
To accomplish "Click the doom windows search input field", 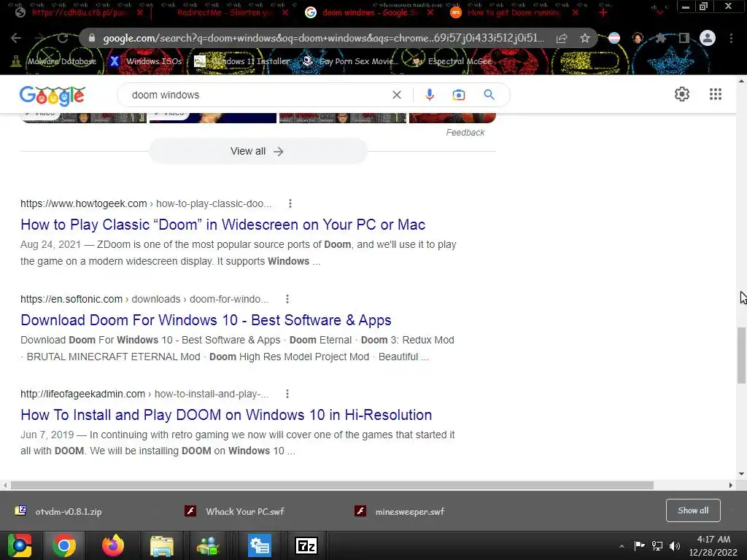I will click(x=258, y=95).
